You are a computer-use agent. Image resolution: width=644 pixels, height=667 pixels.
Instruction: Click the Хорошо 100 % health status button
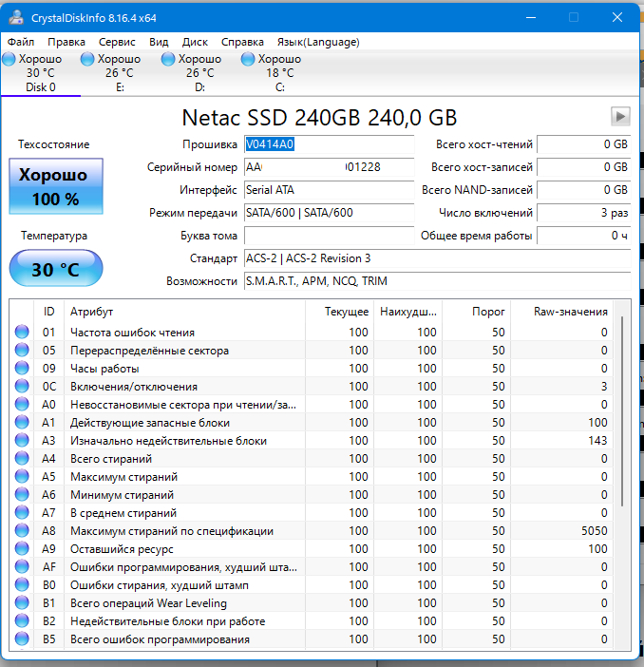tap(56, 186)
